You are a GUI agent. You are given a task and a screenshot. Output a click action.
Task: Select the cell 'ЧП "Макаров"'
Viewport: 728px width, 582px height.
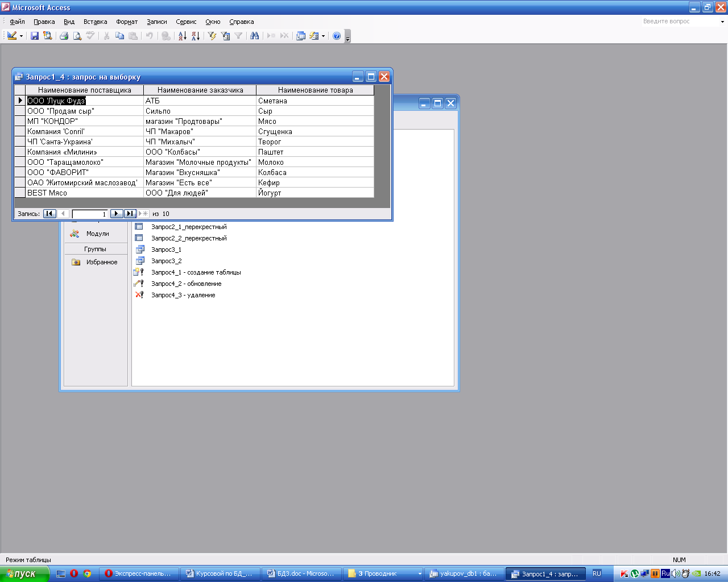coord(200,131)
